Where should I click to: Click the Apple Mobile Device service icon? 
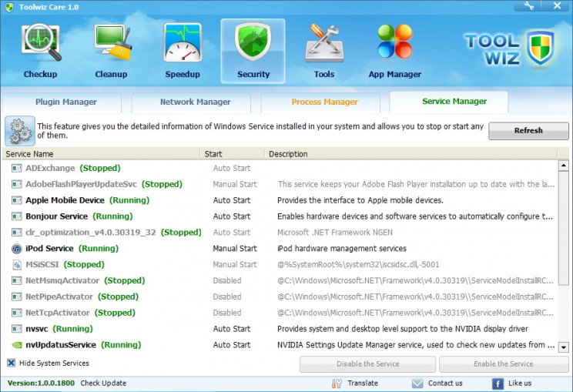(x=16, y=200)
